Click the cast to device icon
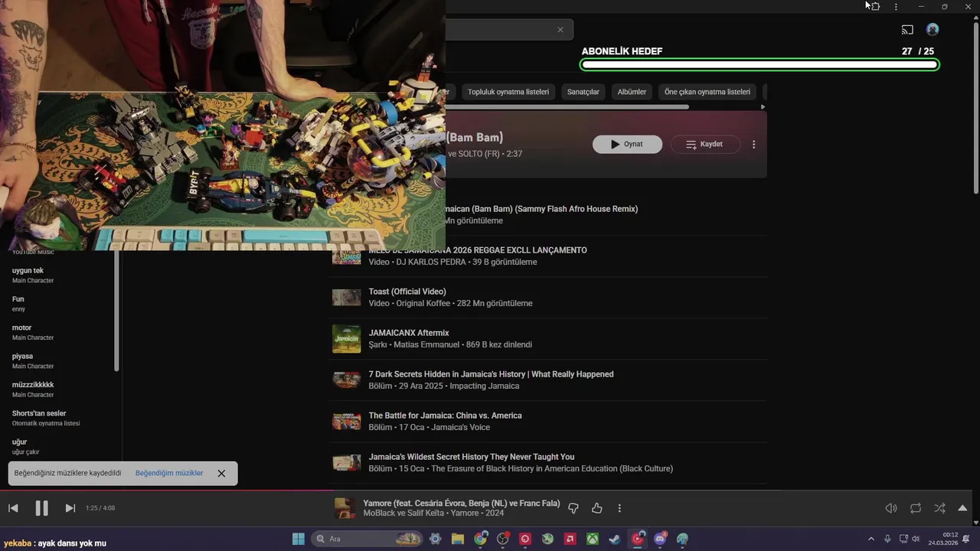Image resolution: width=980 pixels, height=551 pixels. click(907, 30)
